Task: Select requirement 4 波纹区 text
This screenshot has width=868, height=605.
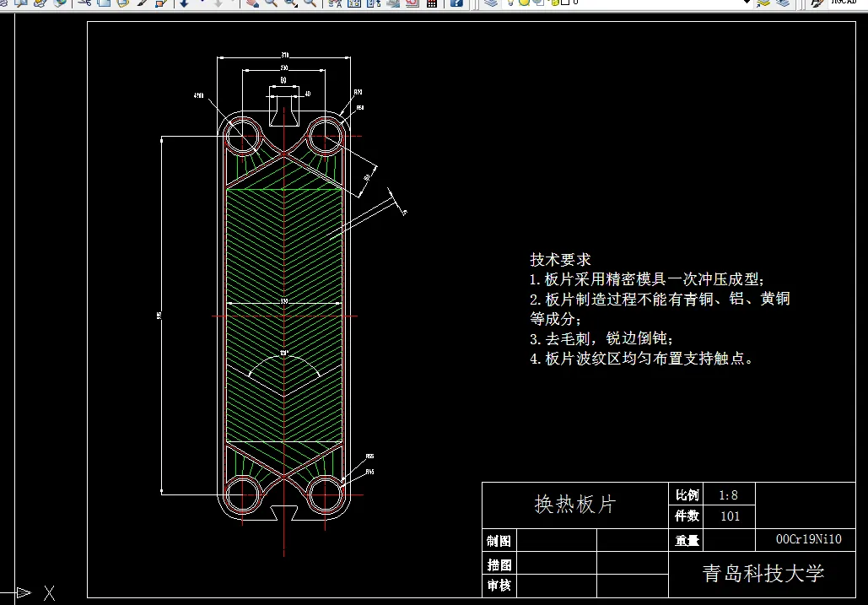Action: pyautogui.click(x=642, y=358)
